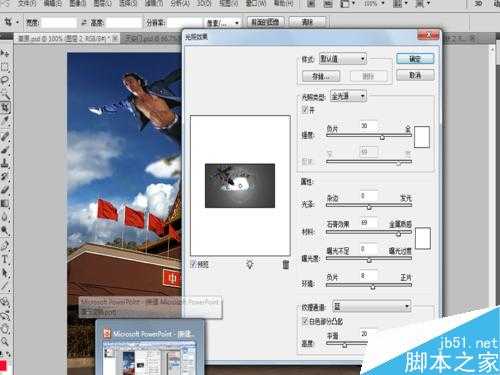This screenshot has width=500, height=375.
Task: Click the 存储... Save button
Action: tap(321, 76)
